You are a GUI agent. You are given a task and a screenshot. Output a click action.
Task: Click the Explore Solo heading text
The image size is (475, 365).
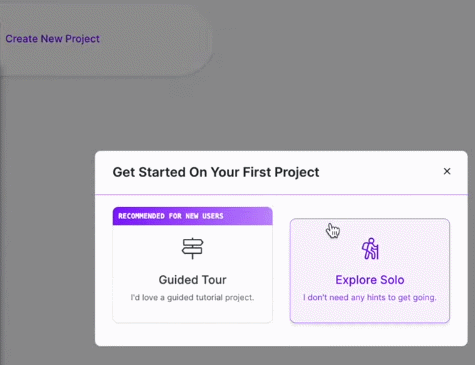coord(370,280)
